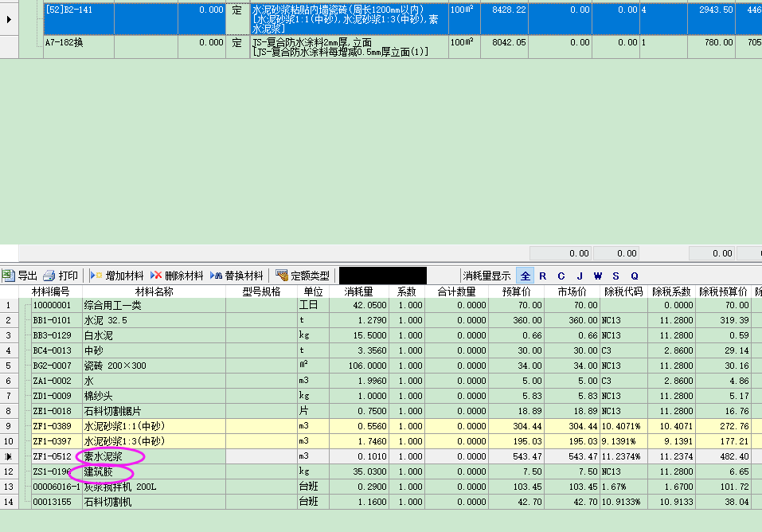Click the row arrow beside [52]B2-141
The image size is (762, 532).
click(x=9, y=19)
